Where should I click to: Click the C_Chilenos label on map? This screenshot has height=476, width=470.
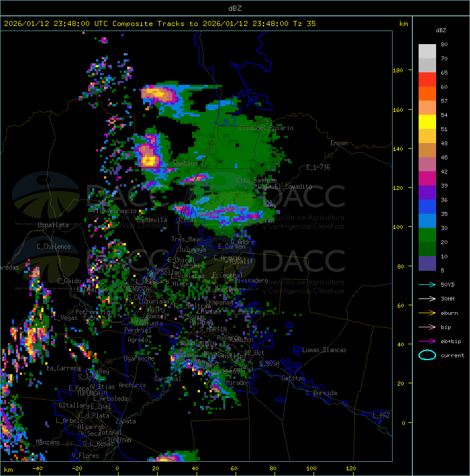coord(54,246)
